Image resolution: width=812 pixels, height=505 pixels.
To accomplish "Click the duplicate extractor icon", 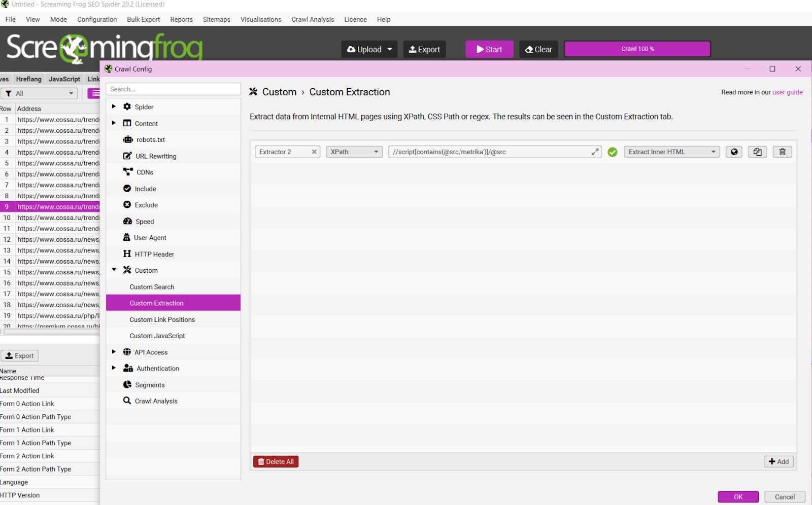I will pyautogui.click(x=757, y=152).
